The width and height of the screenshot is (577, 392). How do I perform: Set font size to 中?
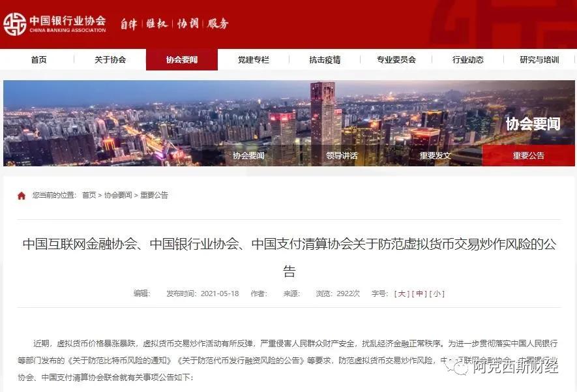[419, 294]
